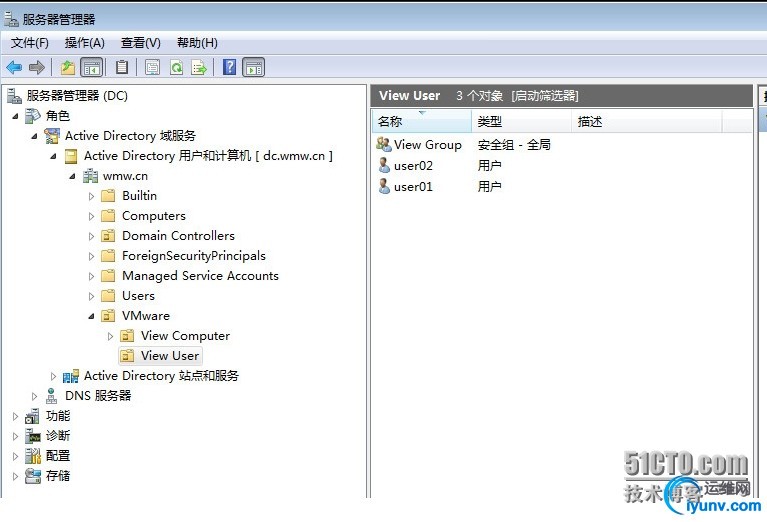The image size is (767, 522).
Task: Click the wmw.cn domain icon
Action: click(90, 176)
